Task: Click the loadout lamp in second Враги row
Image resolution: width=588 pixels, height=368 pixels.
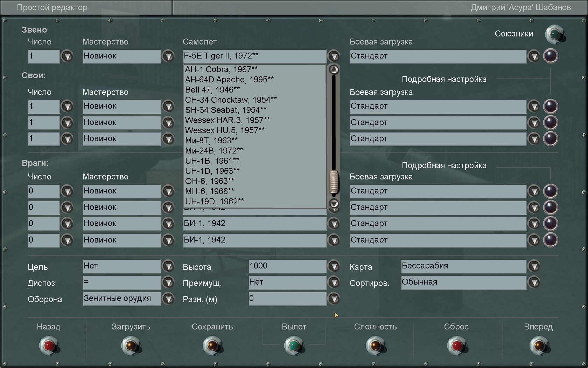Action: pyautogui.click(x=550, y=207)
